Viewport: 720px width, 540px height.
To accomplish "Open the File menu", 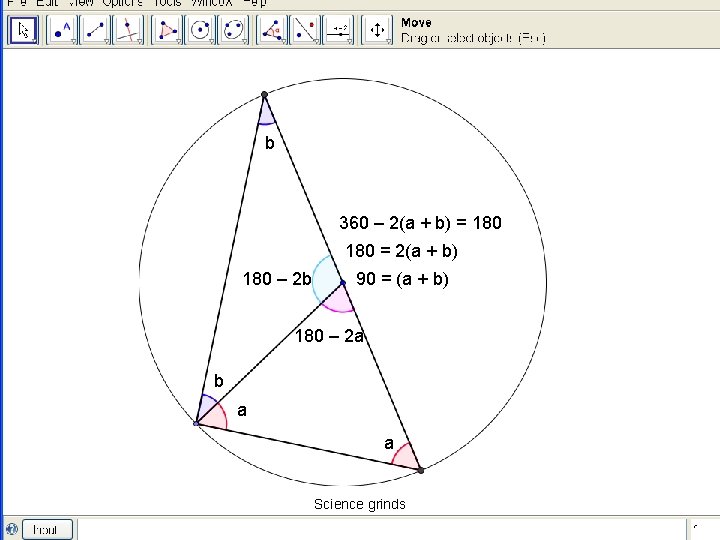I will point(17,3).
